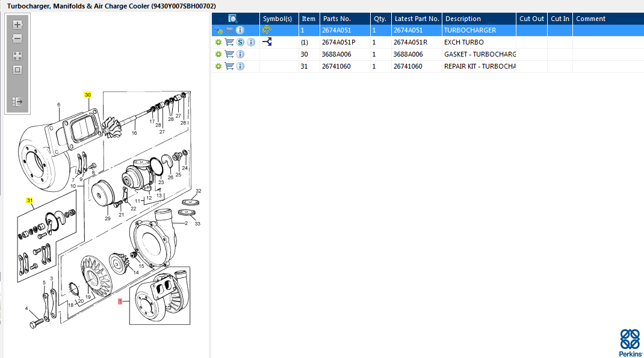Click the Qty. column header
The width and height of the screenshot is (644, 358).
coord(380,19)
